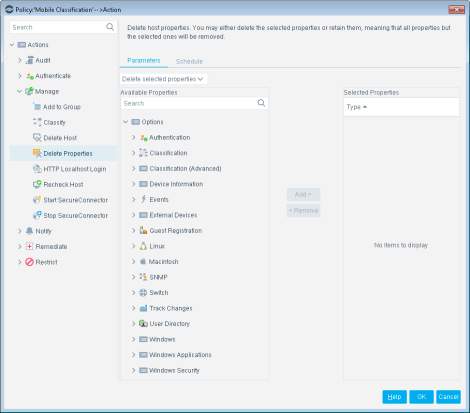Select the Windows properties tree row
The image size is (470, 413).
pos(162,339)
